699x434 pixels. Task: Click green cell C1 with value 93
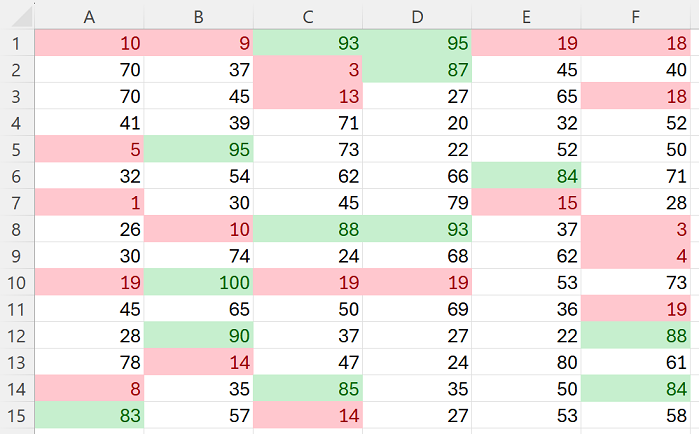point(308,43)
